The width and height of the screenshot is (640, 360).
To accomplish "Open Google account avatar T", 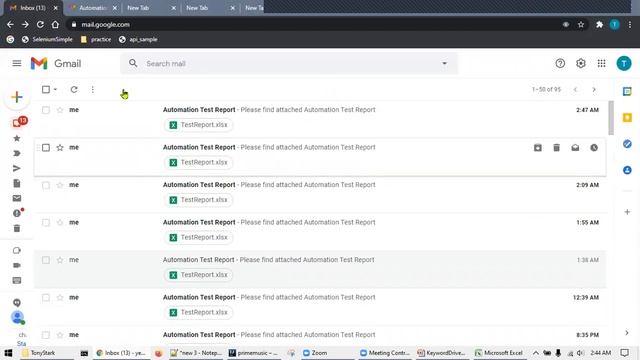I will coord(624,63).
